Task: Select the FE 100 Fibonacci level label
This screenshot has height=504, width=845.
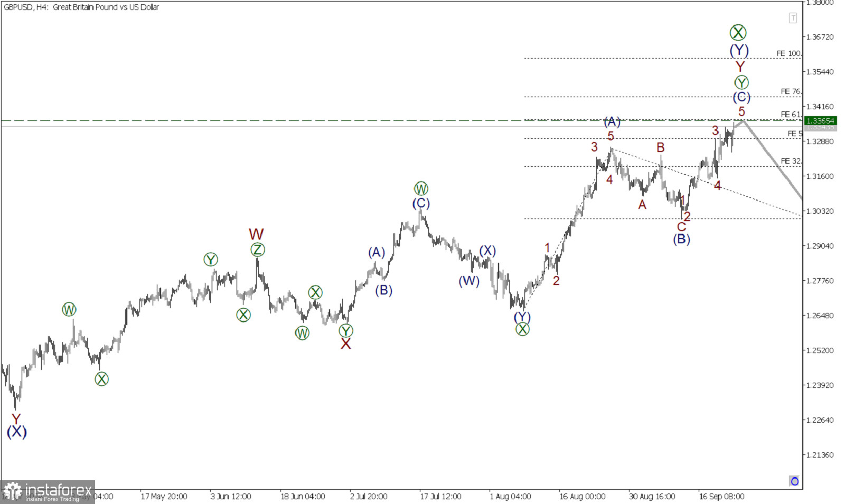Action: click(789, 53)
